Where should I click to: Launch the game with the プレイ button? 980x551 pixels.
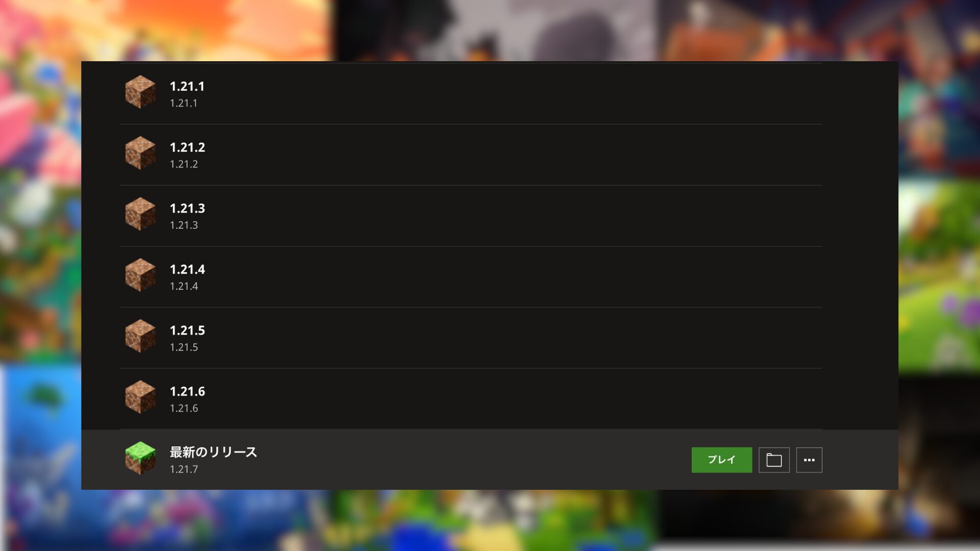point(722,460)
